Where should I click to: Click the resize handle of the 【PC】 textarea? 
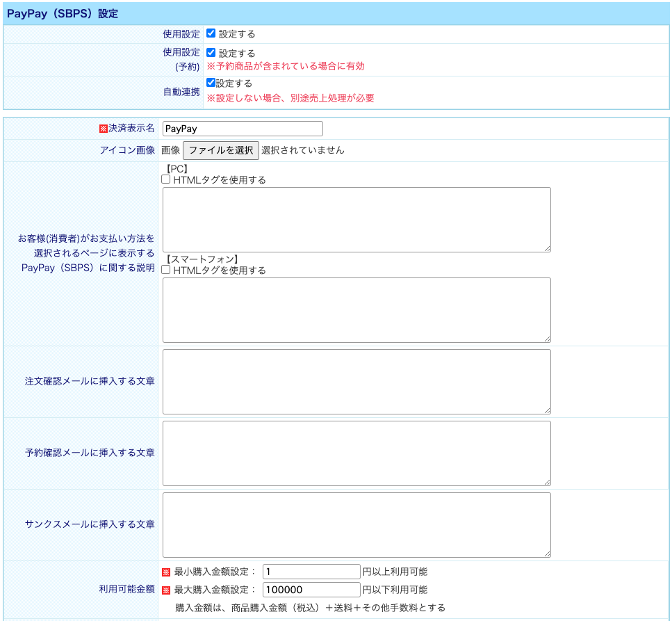[x=548, y=249]
